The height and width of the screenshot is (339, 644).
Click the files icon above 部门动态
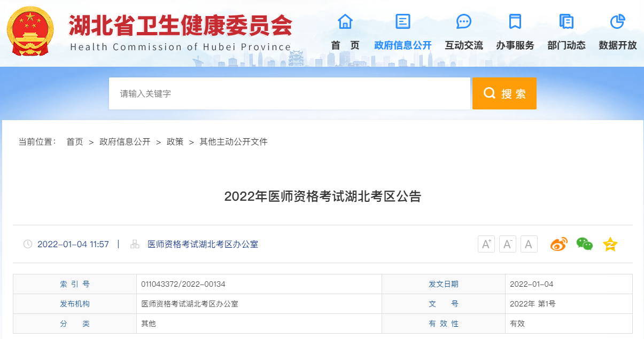(566, 21)
